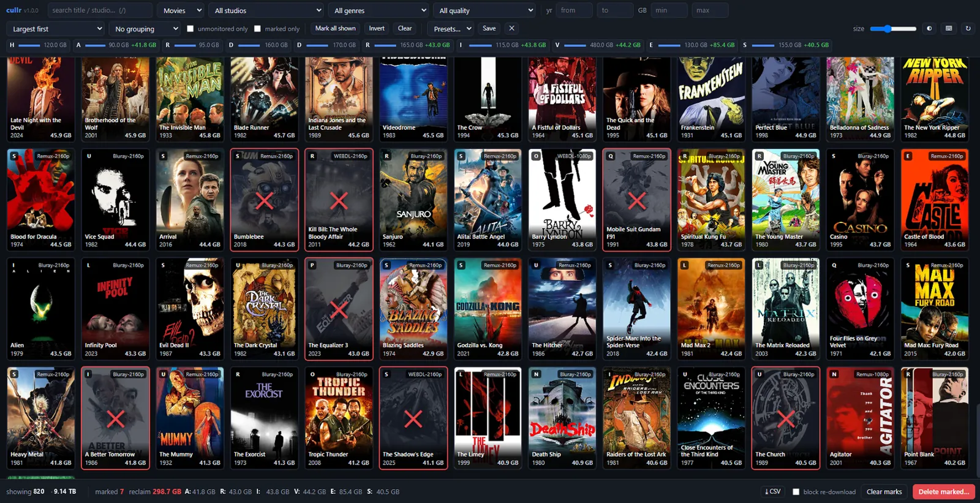Click the N badge on Agitator poster
Screen dimensions: 980x503
tap(834, 374)
